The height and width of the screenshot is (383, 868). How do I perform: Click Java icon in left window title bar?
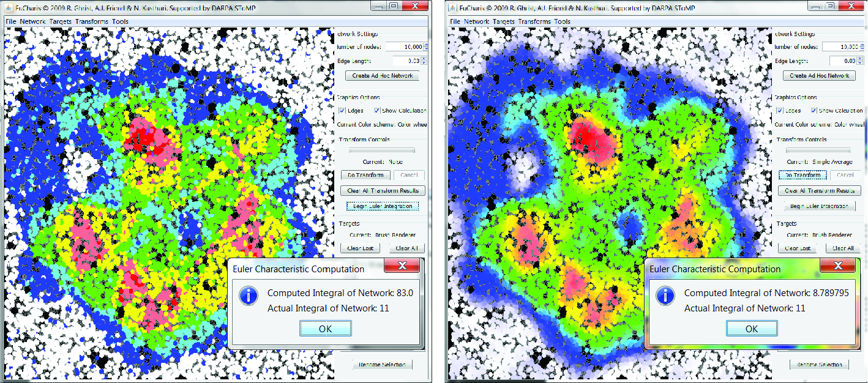pos(8,7)
